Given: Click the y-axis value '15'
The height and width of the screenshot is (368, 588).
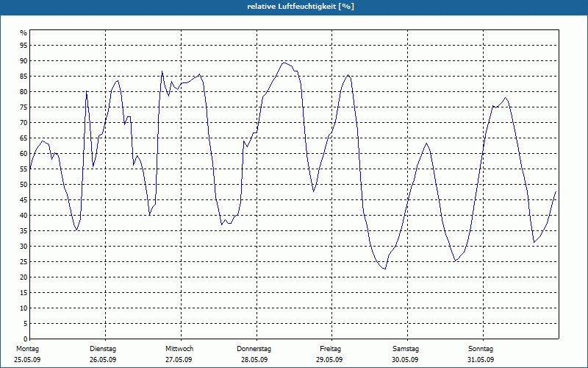Looking at the screenshot, I should pyautogui.click(x=24, y=293).
